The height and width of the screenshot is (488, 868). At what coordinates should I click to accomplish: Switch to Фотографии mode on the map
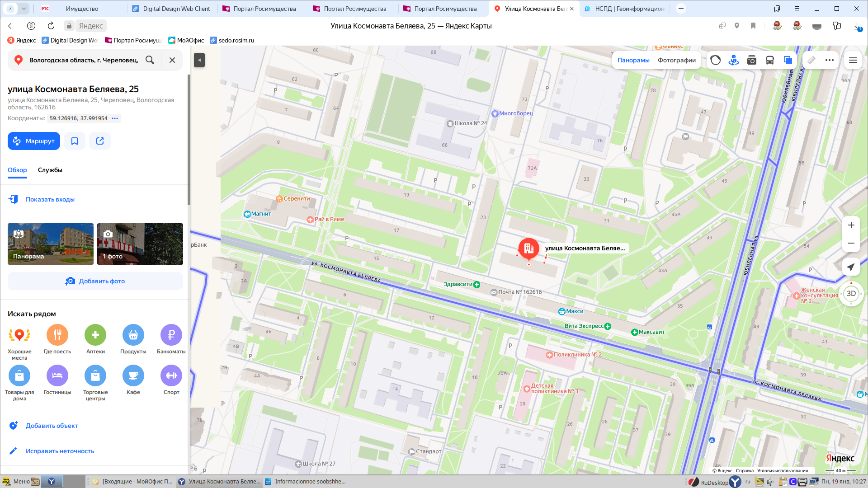click(676, 60)
